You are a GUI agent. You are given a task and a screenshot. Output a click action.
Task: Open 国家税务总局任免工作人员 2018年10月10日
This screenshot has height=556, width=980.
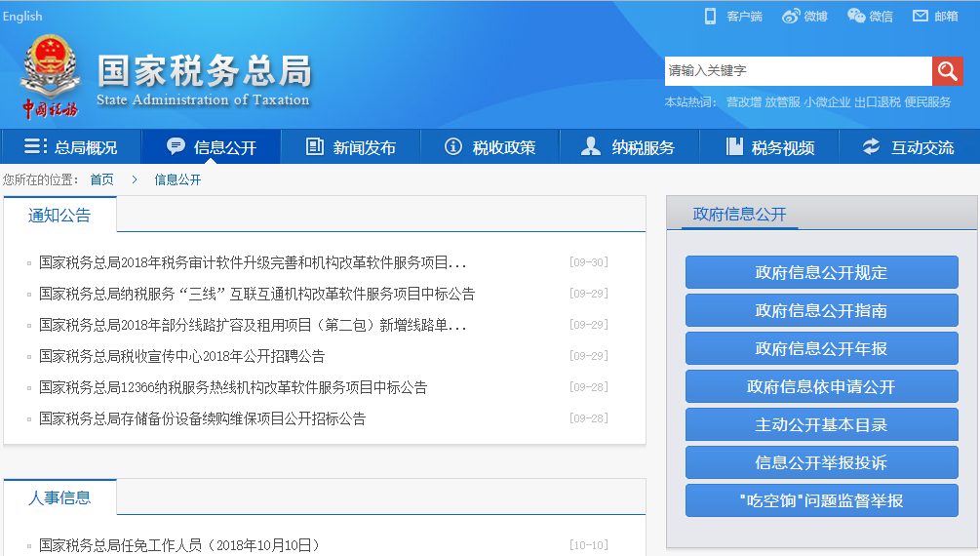click(x=180, y=545)
